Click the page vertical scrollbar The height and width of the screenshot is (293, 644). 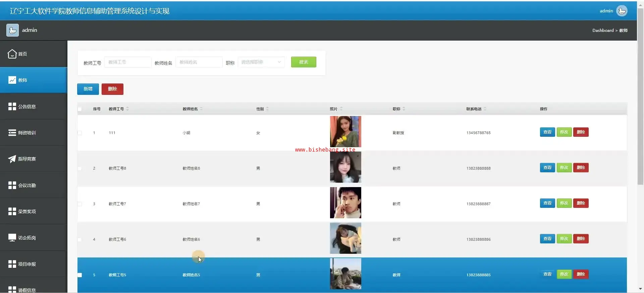tap(640, 97)
